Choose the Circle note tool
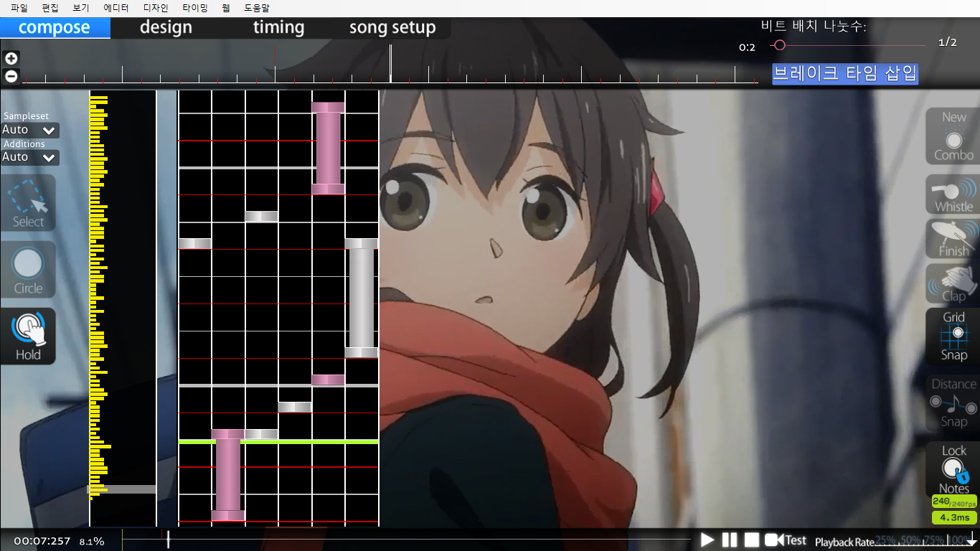The width and height of the screenshot is (980, 551). tap(28, 270)
